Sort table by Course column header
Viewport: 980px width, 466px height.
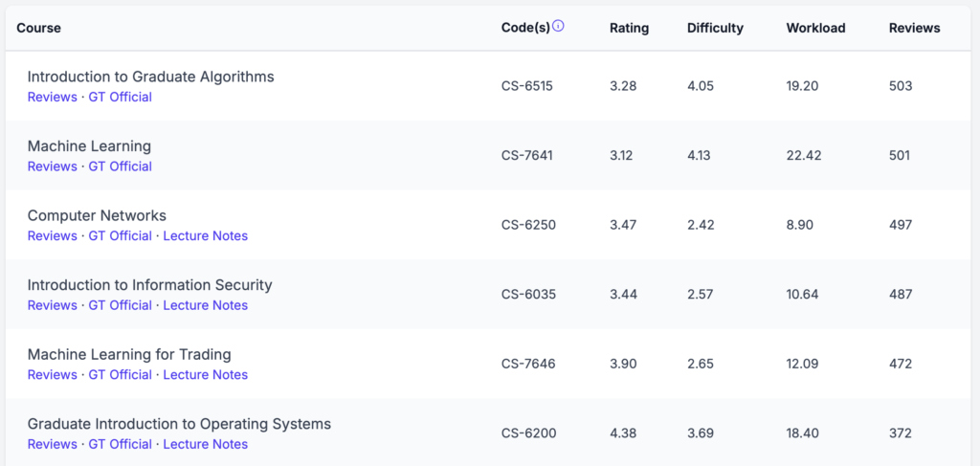click(38, 28)
